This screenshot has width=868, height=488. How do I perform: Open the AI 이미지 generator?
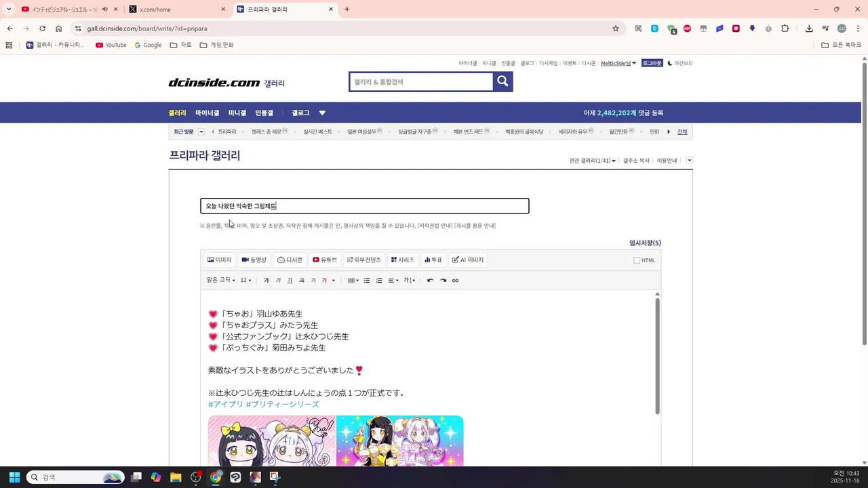pos(468,260)
